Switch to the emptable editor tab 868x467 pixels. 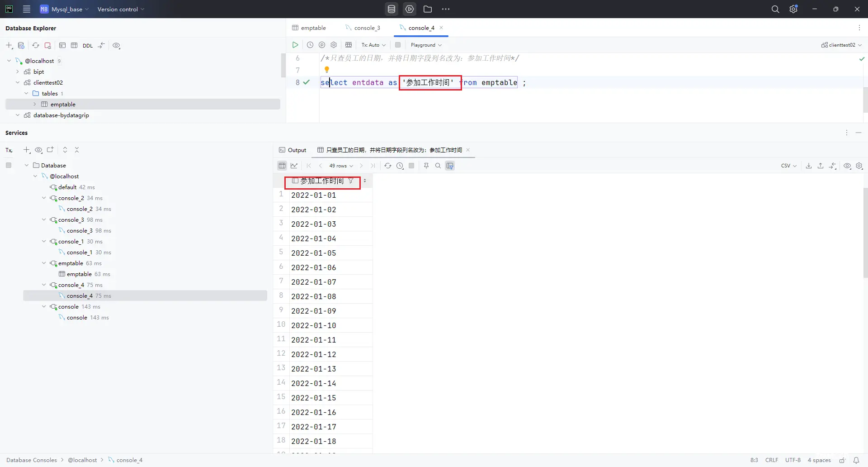click(309, 28)
